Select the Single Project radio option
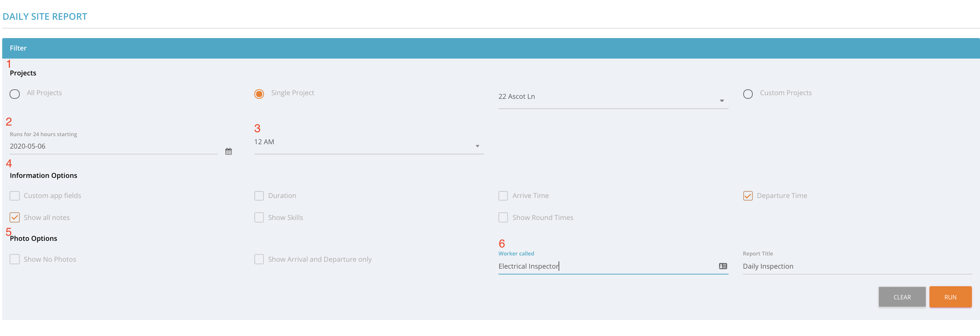The height and width of the screenshot is (336, 980). pos(259,94)
